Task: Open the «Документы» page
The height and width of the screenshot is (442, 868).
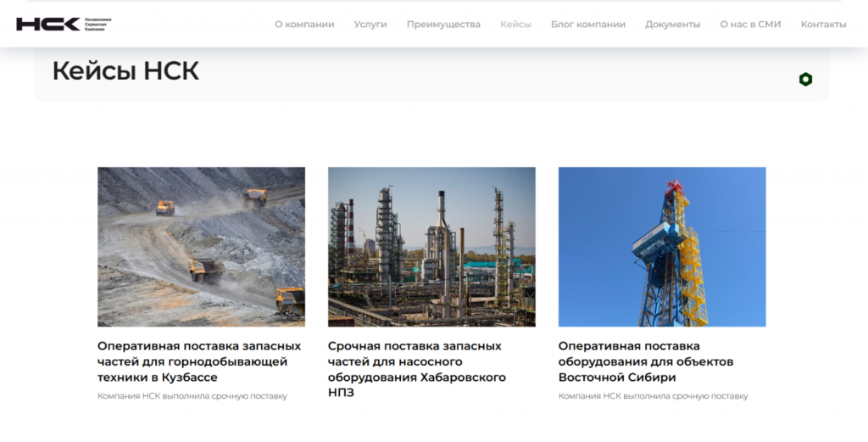Action: pos(672,24)
